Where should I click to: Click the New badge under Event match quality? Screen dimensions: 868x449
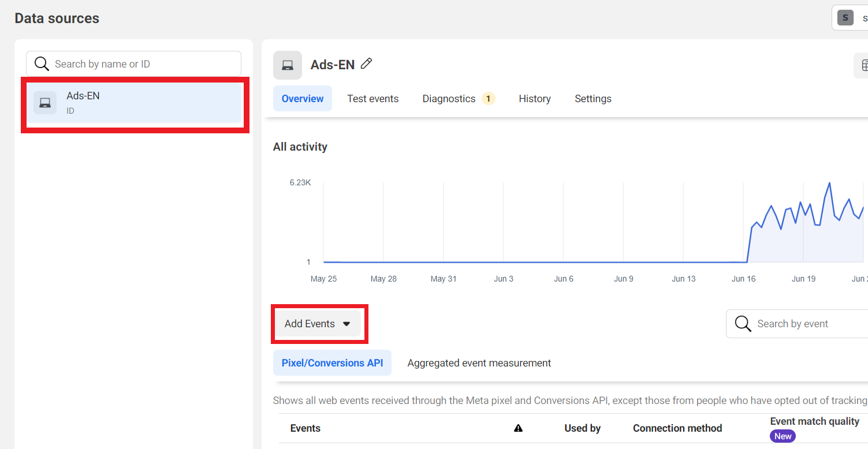coord(783,436)
